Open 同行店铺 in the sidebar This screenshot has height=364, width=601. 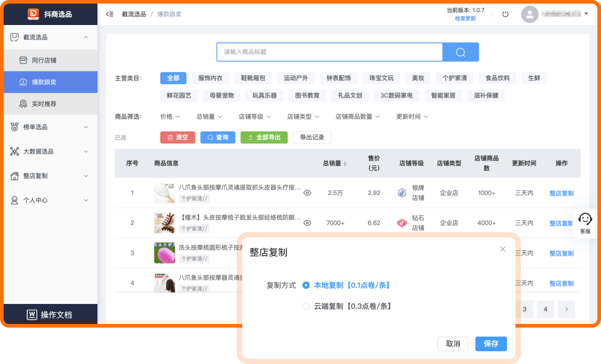(x=51, y=61)
